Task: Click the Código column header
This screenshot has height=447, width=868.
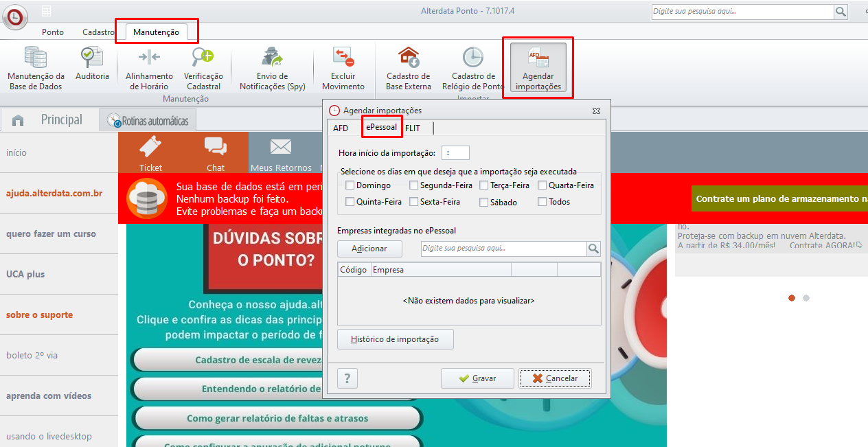Action: (x=354, y=270)
